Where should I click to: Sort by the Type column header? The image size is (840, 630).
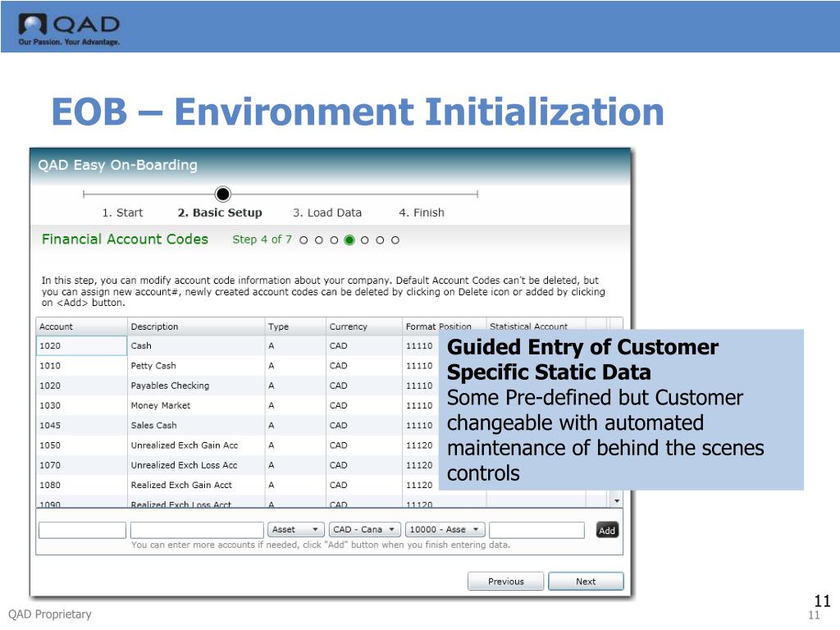(295, 326)
